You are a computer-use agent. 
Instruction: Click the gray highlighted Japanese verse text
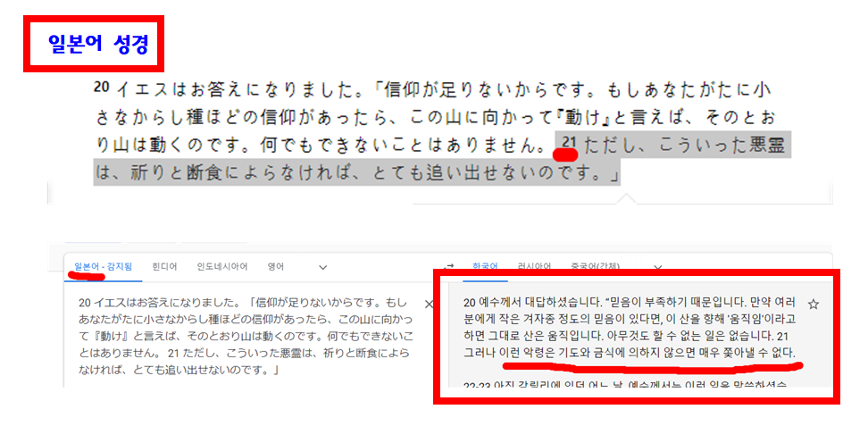[438, 159]
